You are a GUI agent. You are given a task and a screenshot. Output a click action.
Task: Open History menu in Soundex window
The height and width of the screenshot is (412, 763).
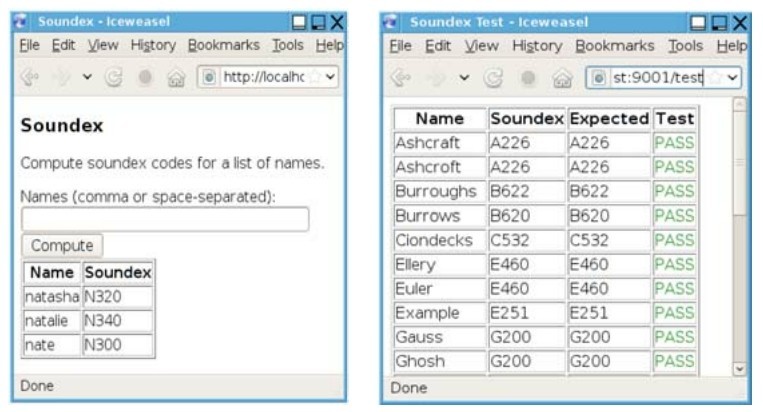(x=153, y=45)
